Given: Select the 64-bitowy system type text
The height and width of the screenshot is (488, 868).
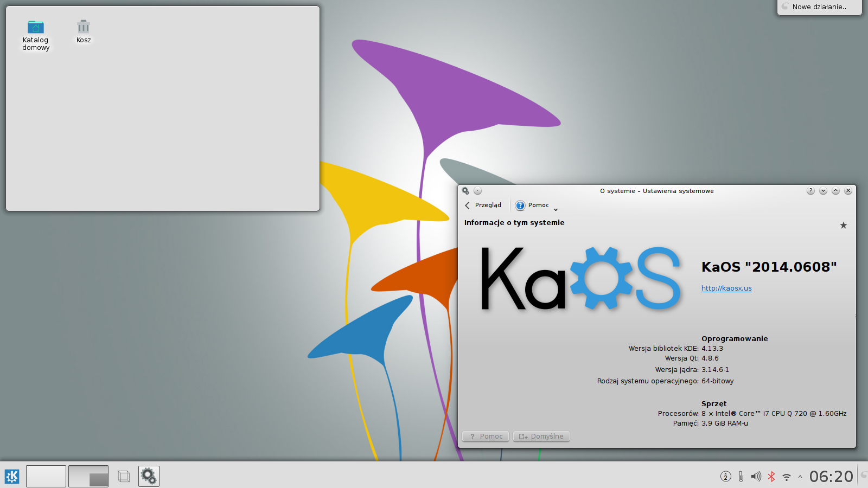Looking at the screenshot, I should click(718, 381).
